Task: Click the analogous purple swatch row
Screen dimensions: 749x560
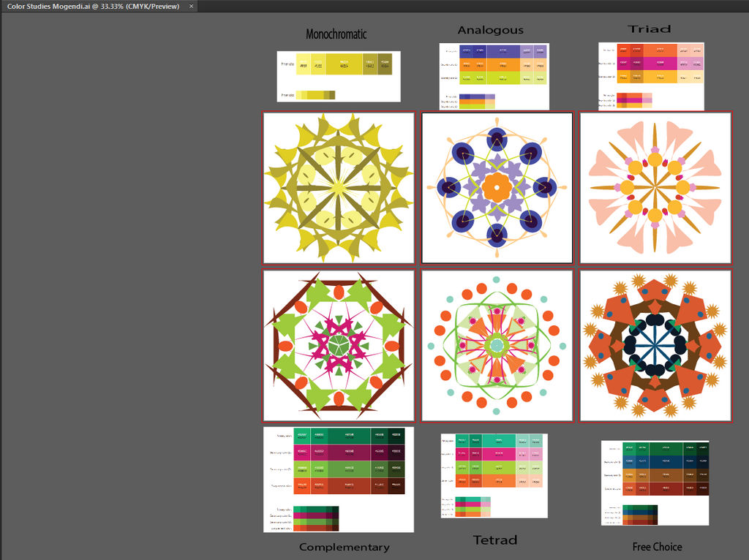Action: 503,52
